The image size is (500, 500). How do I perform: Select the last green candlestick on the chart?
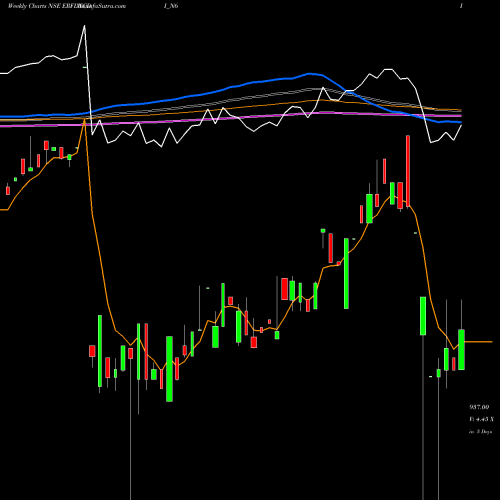(x=461, y=350)
